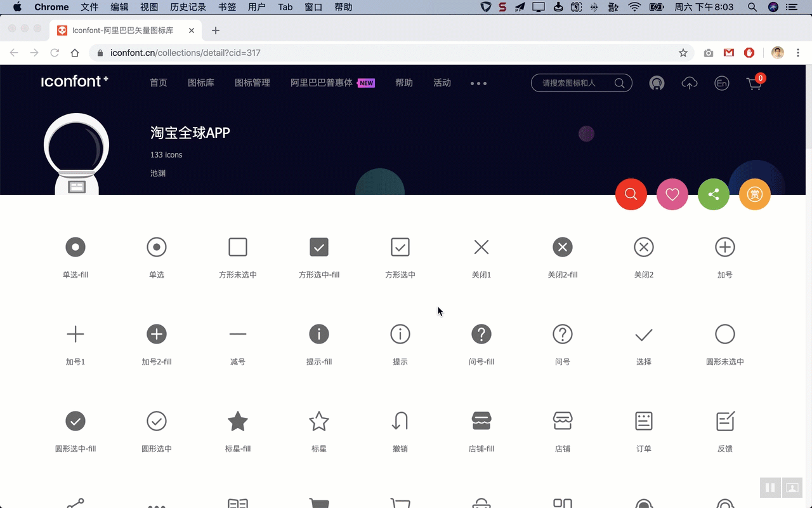
Task: Open 阿里巴巴普惠体 nav link
Action: pyautogui.click(x=322, y=83)
